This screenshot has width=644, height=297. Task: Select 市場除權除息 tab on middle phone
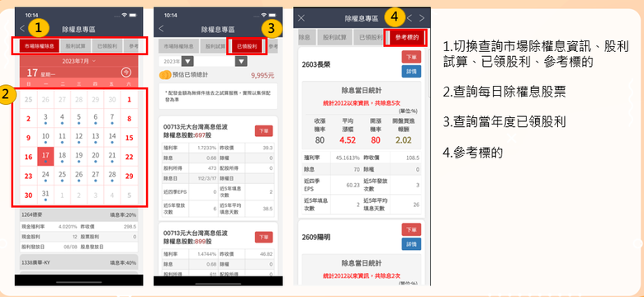(178, 46)
